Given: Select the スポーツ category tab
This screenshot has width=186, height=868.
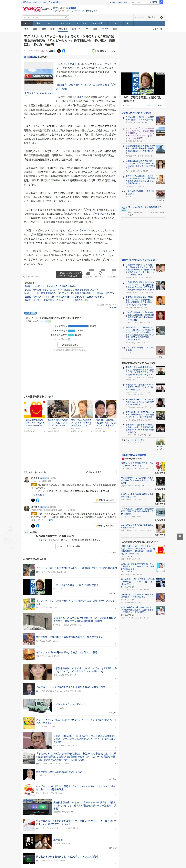Looking at the screenshot, I should pyautogui.click(x=76, y=29).
